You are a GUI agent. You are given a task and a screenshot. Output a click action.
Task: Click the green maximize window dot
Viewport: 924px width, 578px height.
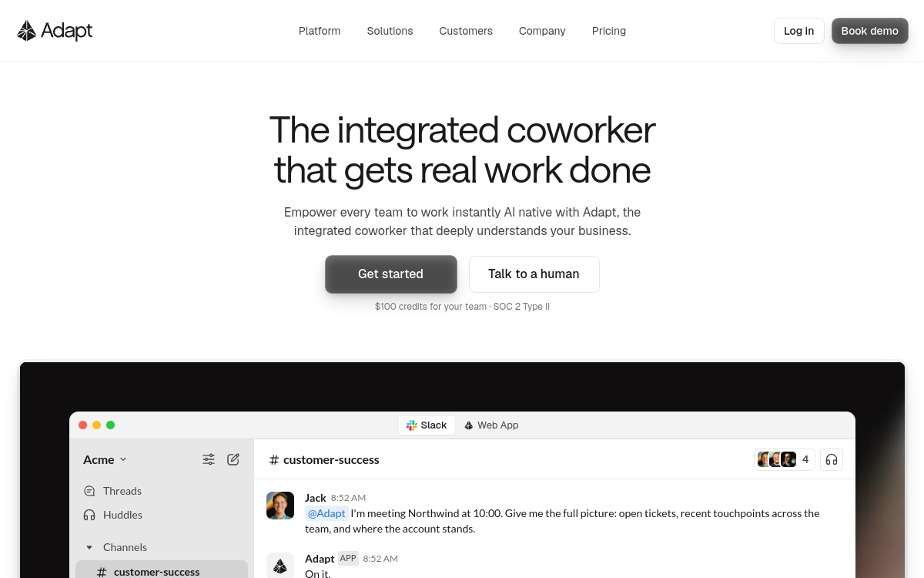coord(111,425)
